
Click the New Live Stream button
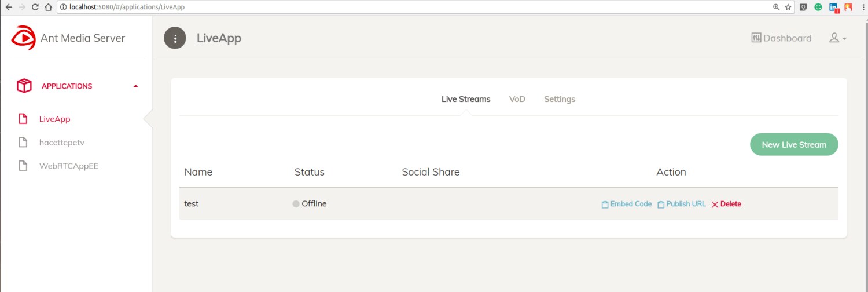(794, 144)
